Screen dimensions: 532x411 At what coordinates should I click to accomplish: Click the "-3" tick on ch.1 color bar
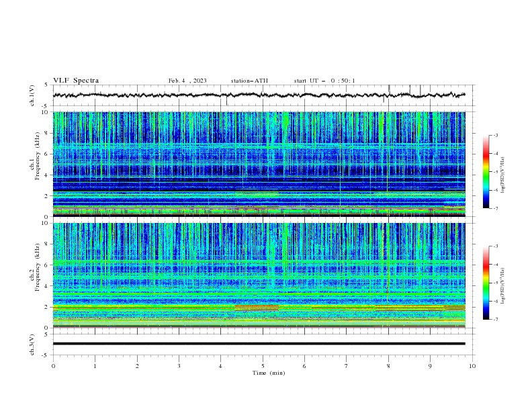(x=496, y=135)
